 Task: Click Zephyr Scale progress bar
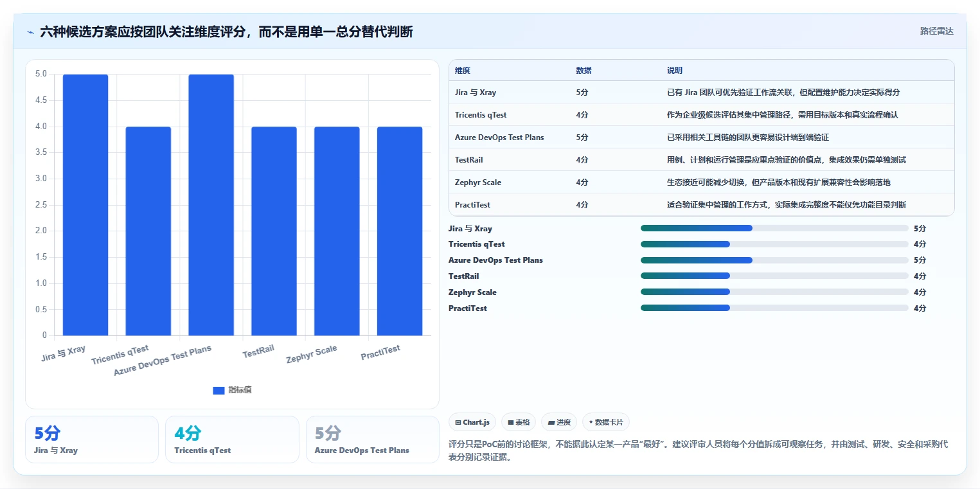(x=774, y=292)
